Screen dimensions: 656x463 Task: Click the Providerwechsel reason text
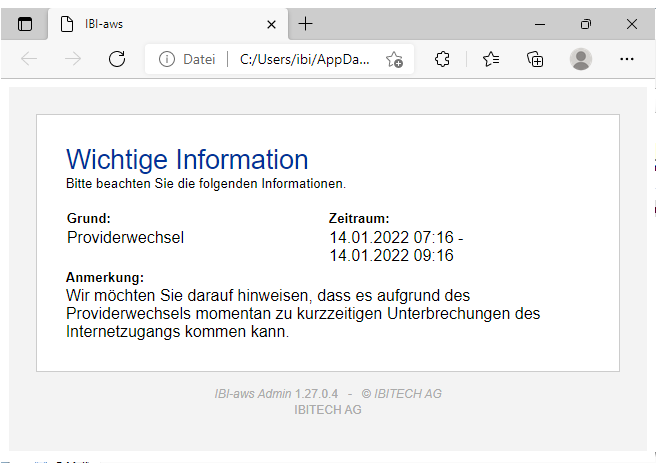(125, 237)
